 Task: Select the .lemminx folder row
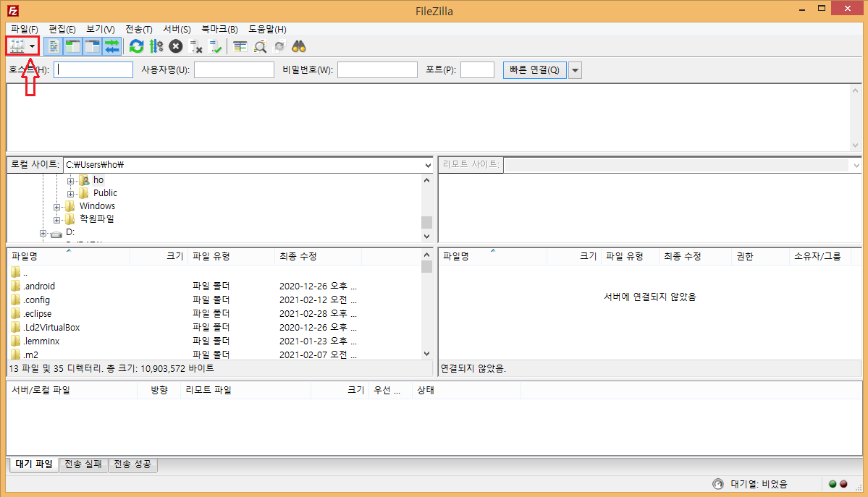[x=215, y=341]
